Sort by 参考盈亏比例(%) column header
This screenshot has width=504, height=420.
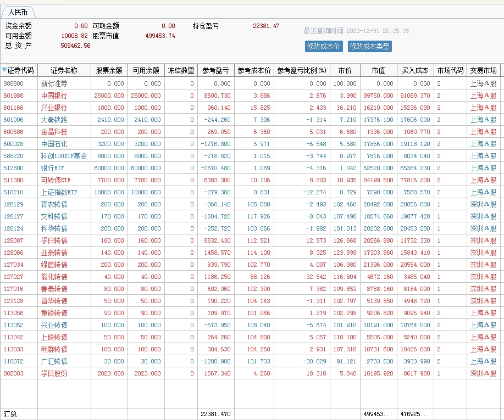(x=301, y=70)
